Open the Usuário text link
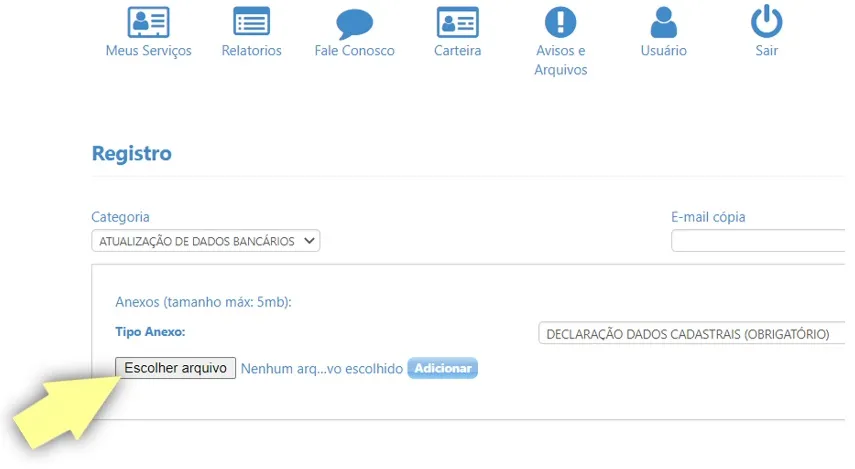Screen dimensions: 855x469 click(x=663, y=51)
